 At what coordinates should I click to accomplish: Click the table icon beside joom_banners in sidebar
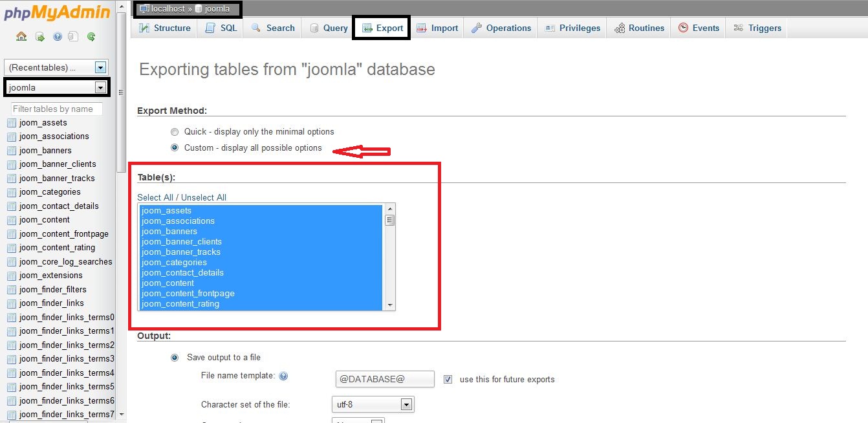click(x=11, y=151)
